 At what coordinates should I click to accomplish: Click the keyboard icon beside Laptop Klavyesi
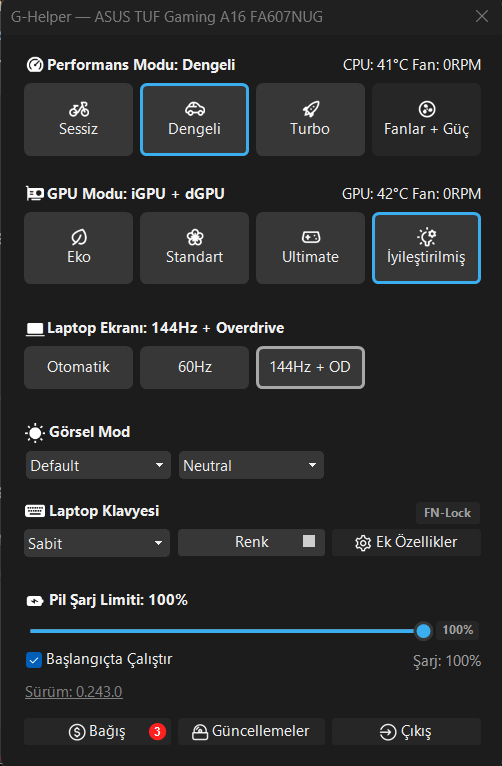pos(35,511)
